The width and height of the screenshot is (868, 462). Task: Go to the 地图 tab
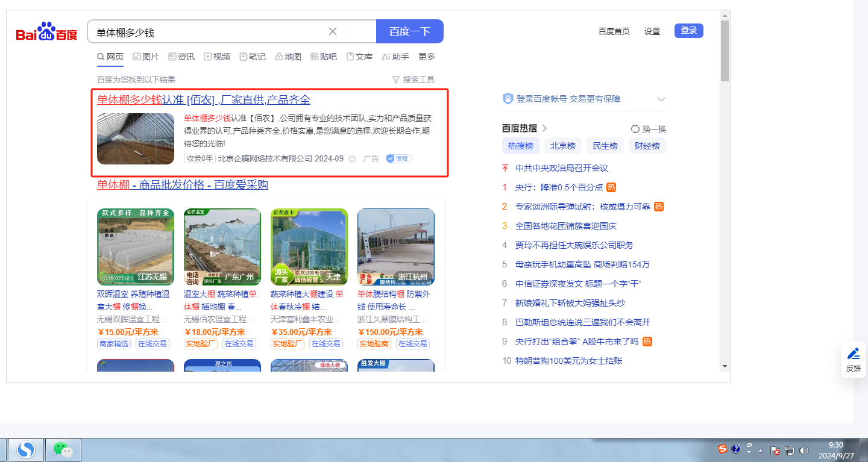(288, 57)
